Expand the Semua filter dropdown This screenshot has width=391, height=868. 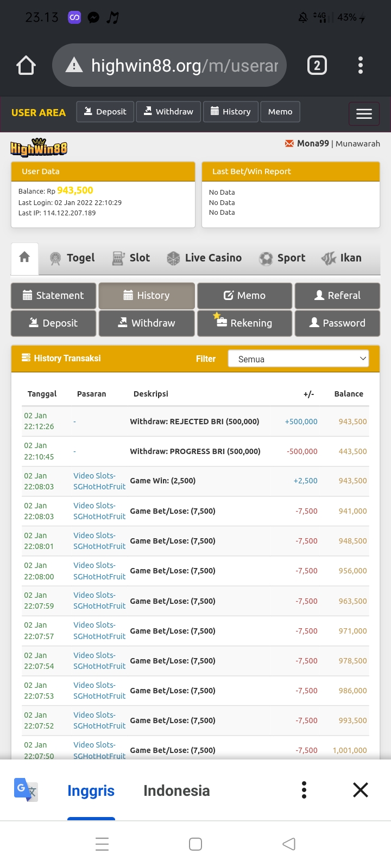[x=298, y=359]
